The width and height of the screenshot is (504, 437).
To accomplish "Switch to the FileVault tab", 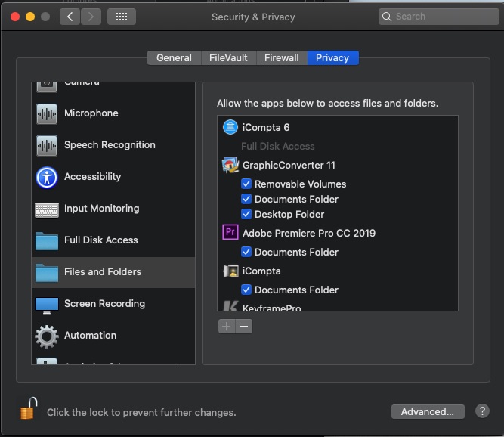I will tap(228, 58).
